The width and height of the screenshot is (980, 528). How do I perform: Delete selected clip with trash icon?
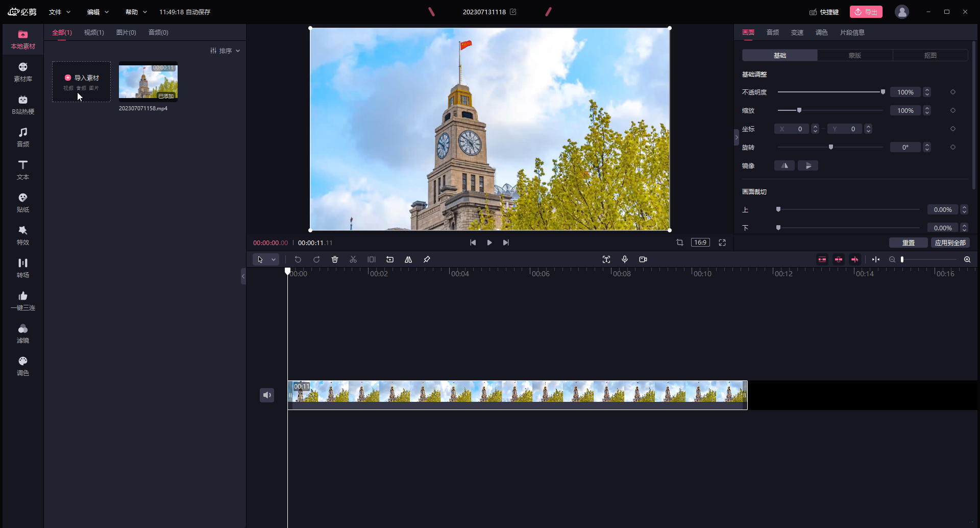pyautogui.click(x=335, y=259)
